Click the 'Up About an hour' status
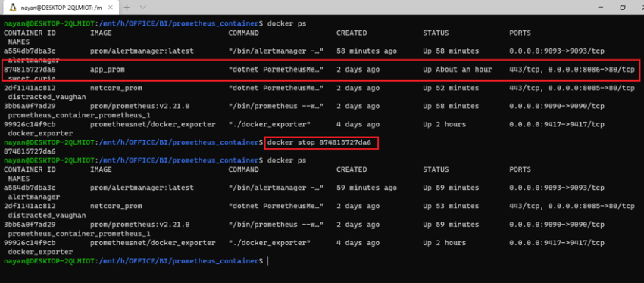 458,70
